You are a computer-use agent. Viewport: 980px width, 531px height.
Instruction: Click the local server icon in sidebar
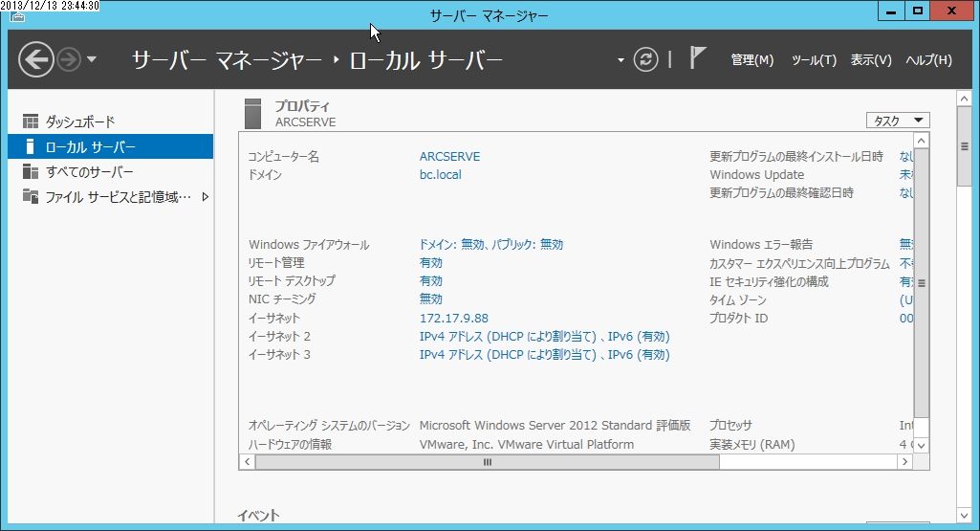pos(30,146)
